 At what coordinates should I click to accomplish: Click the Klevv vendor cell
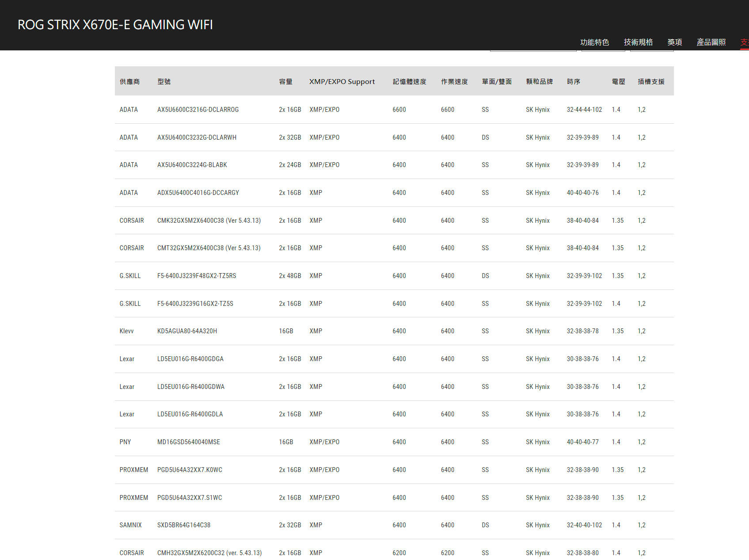126,331
